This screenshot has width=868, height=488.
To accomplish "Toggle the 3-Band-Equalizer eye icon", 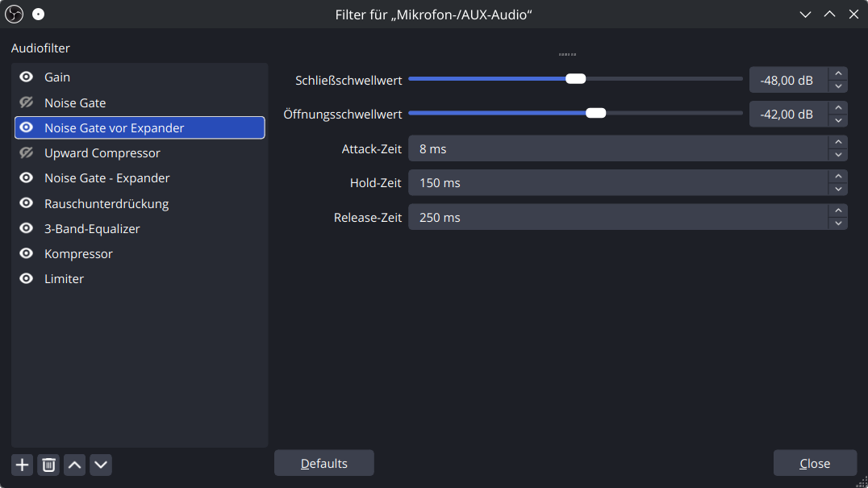I will (26, 228).
